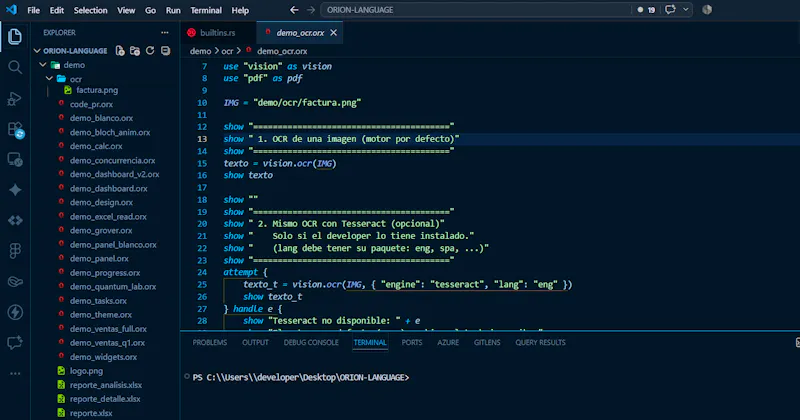This screenshot has height=420, width=800.
Task: Switch to the PROBLEMS panel tab
Action: [210, 342]
